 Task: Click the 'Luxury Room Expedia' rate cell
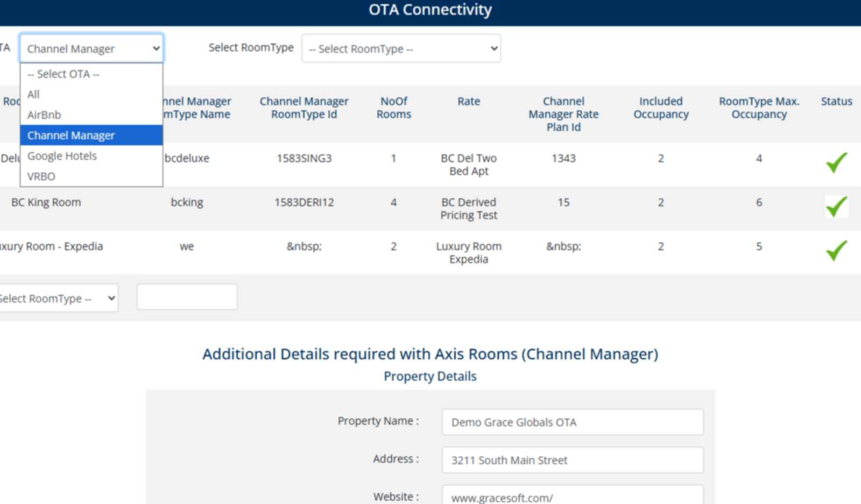(x=469, y=253)
